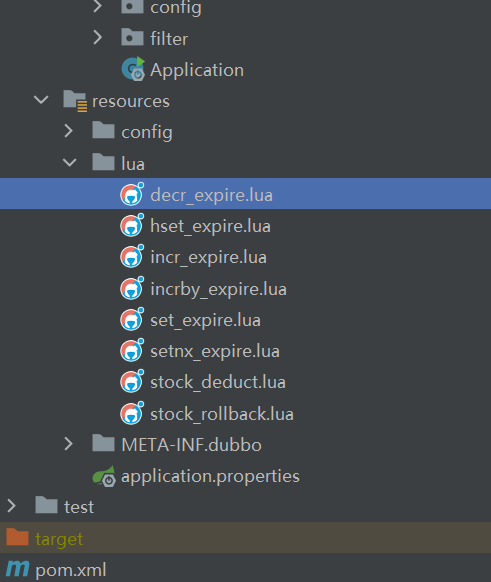This screenshot has width=491, height=582.
Task: Select decr_expire.lua file name
Action: [x=212, y=195]
